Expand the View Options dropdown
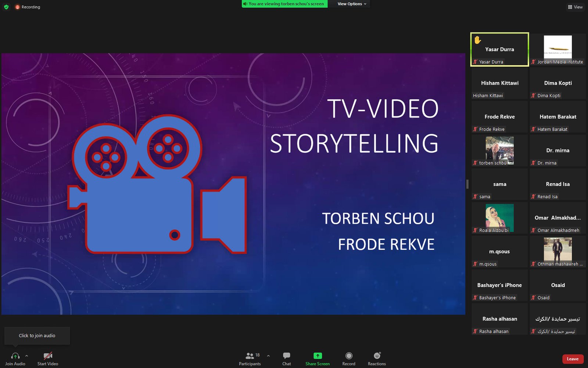 point(352,4)
